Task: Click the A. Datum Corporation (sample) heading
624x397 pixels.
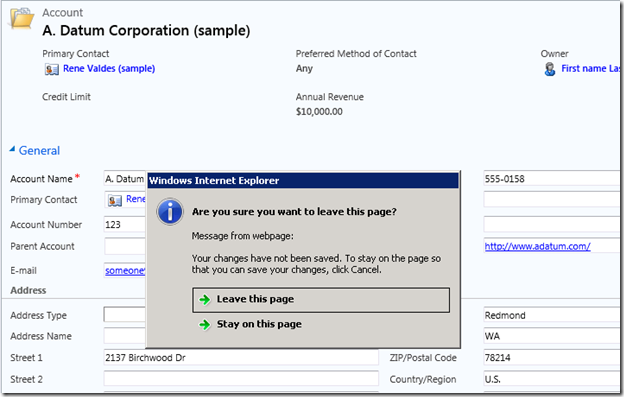Action: [146, 31]
